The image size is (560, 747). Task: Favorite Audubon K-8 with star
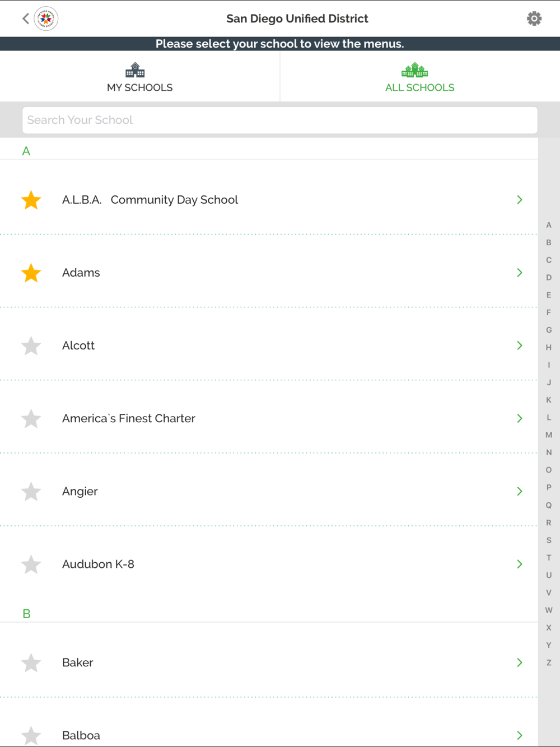click(x=31, y=564)
